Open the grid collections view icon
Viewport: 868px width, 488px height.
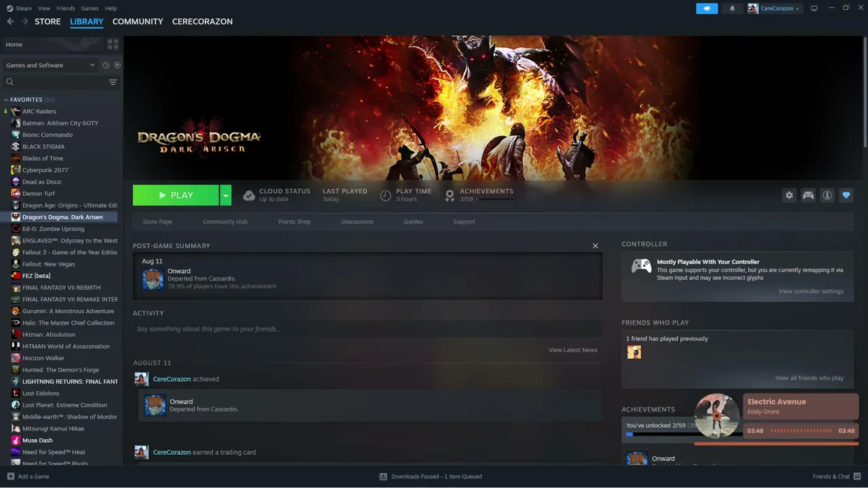pos(113,44)
